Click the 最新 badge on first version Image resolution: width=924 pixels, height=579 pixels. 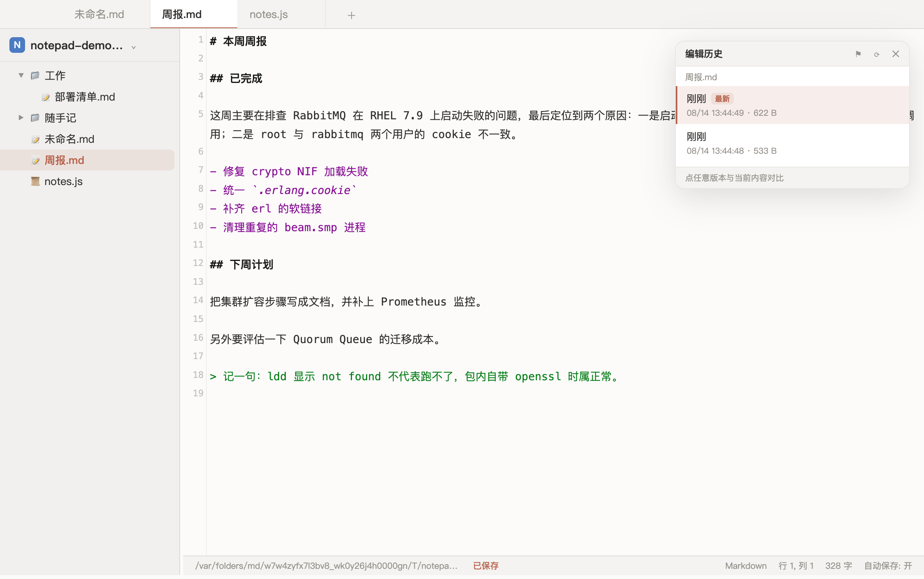(722, 99)
